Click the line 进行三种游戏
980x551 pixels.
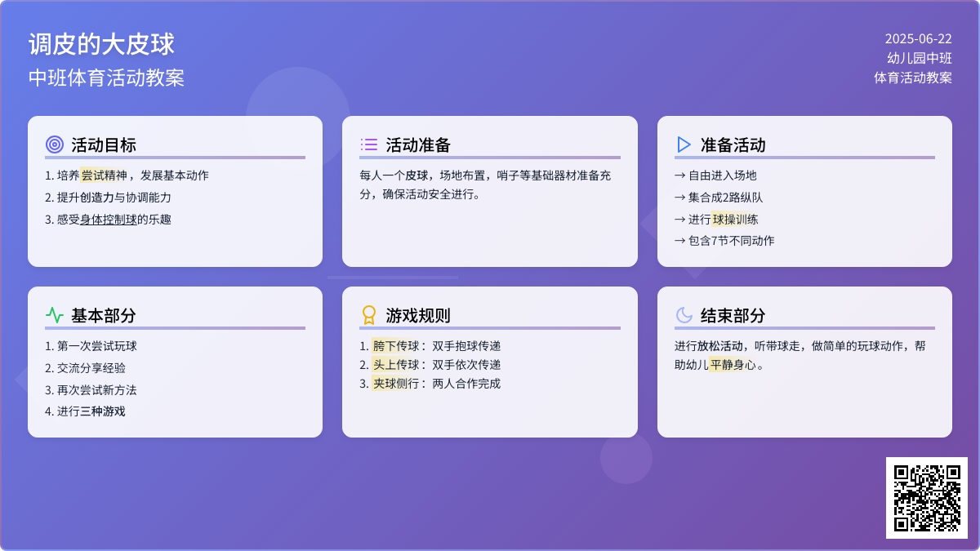[x=85, y=411]
